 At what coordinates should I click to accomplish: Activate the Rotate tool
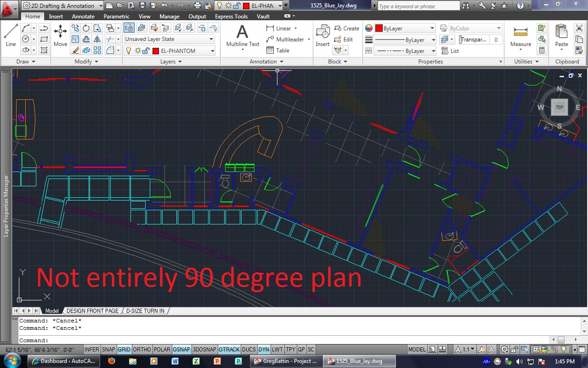86,28
